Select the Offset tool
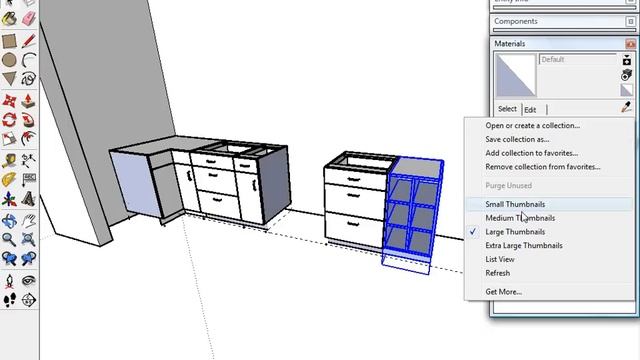This screenshot has height=360, width=640. pyautogui.click(x=28, y=139)
